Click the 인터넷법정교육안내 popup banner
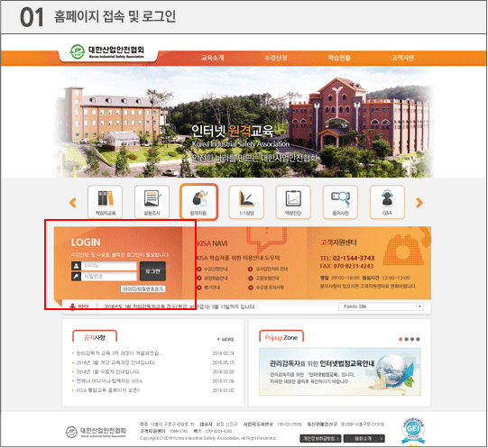488x448 pixels. click(x=340, y=371)
